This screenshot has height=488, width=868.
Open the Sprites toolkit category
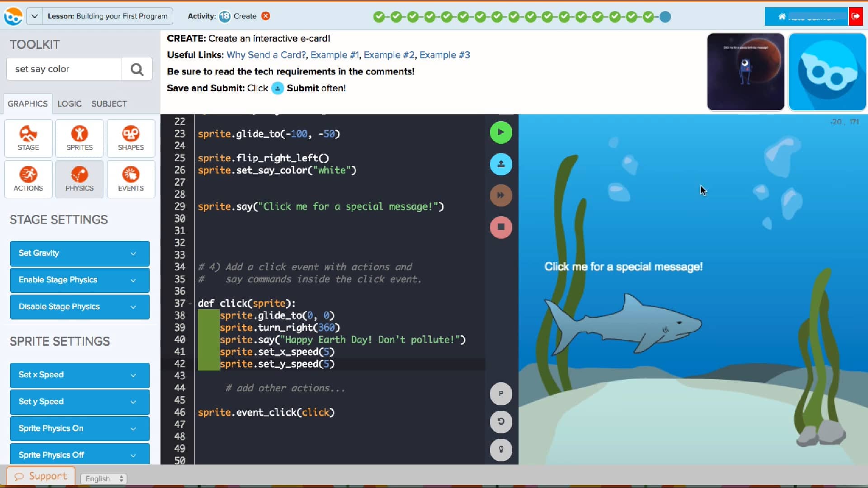click(x=79, y=138)
